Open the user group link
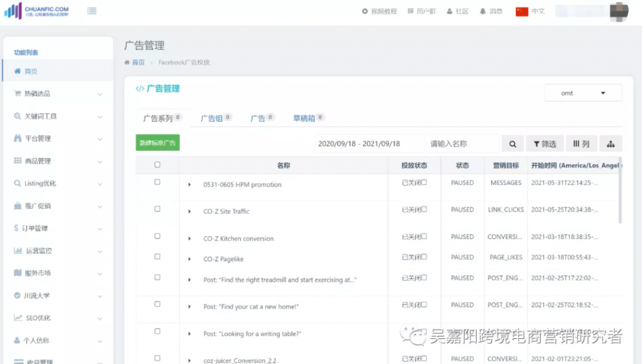This screenshot has height=364, width=642. tap(422, 11)
